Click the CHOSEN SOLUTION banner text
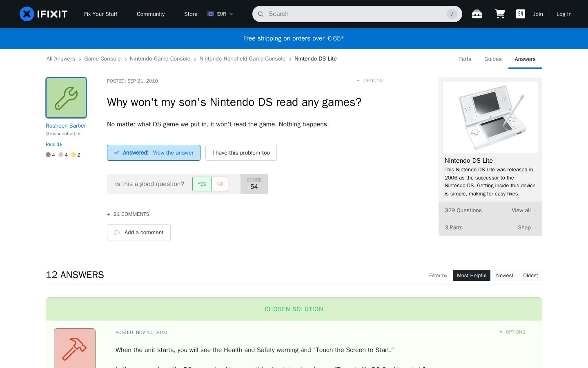 click(294, 309)
